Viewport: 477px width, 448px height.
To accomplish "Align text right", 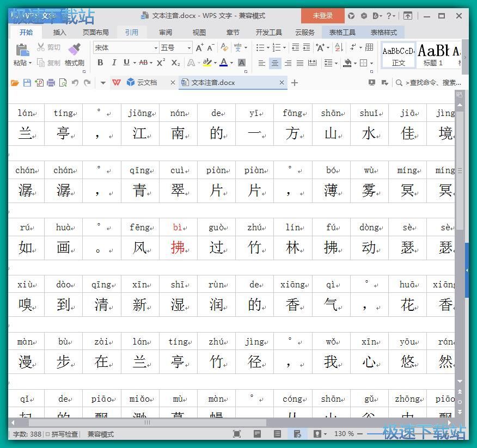I will [x=288, y=63].
